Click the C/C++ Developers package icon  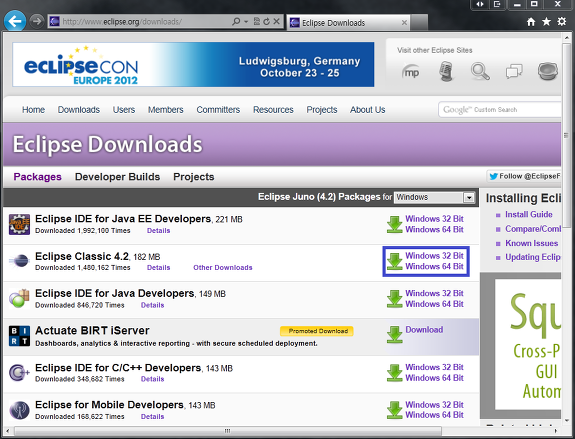click(x=19, y=373)
